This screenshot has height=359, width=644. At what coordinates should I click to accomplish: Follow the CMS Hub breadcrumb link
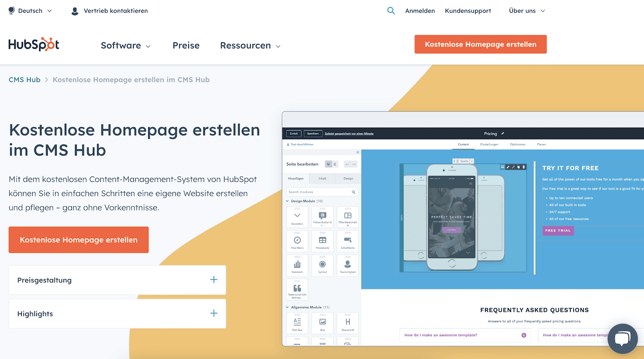24,80
